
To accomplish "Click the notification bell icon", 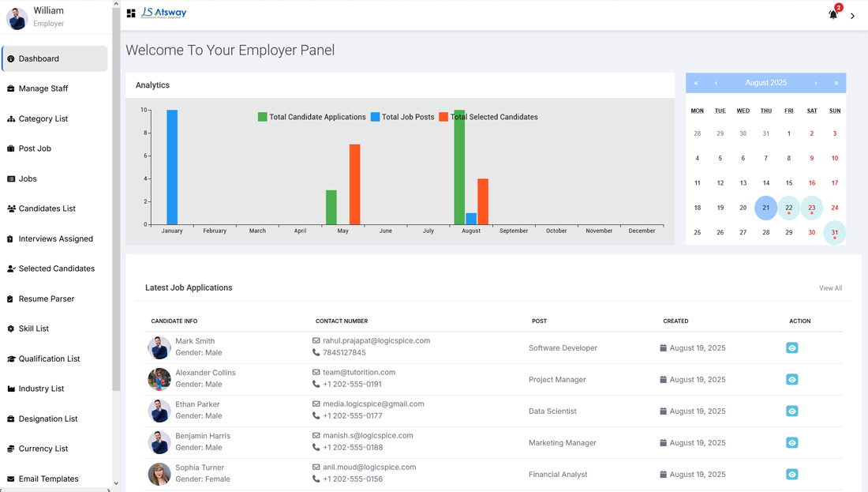I will 832,14.
